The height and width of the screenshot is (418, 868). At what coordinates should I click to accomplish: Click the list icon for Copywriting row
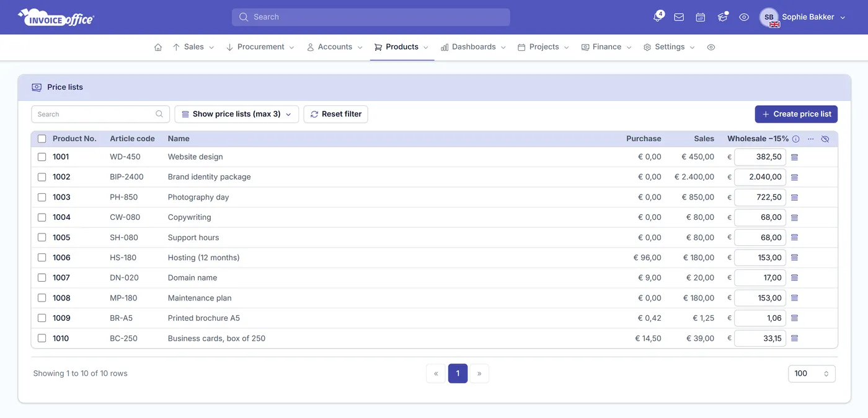(x=795, y=217)
